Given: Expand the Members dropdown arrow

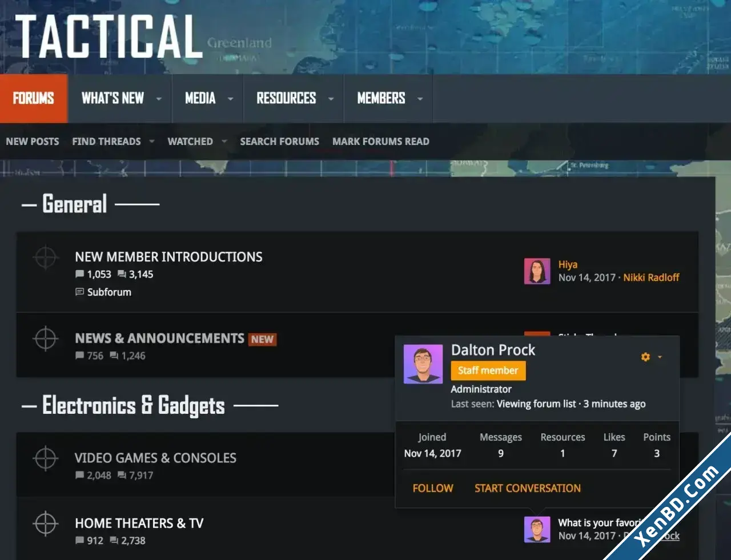Looking at the screenshot, I should [x=420, y=99].
